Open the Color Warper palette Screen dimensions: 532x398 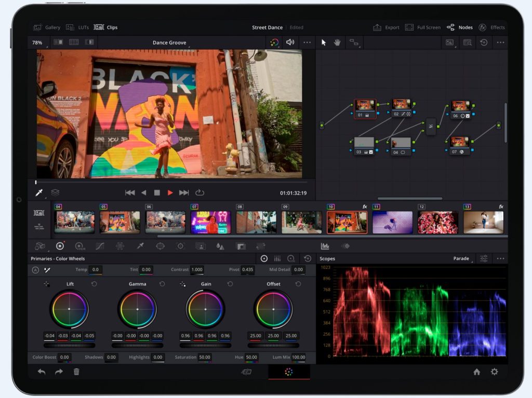pyautogui.click(x=120, y=246)
